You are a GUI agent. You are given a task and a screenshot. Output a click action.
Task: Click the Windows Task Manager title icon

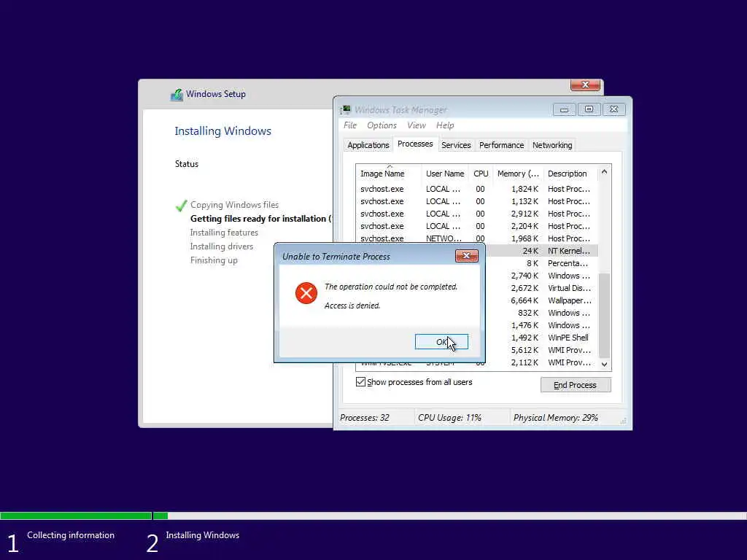click(x=345, y=110)
